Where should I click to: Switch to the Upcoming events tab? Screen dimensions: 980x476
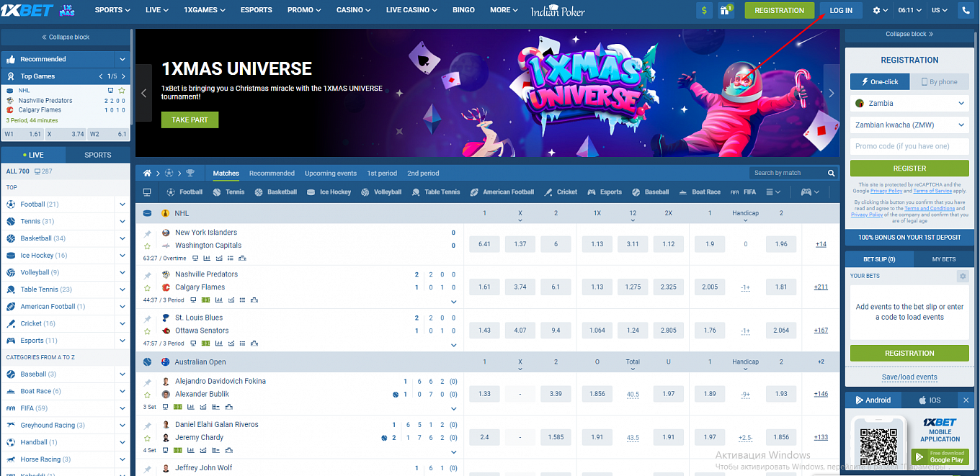pos(330,174)
